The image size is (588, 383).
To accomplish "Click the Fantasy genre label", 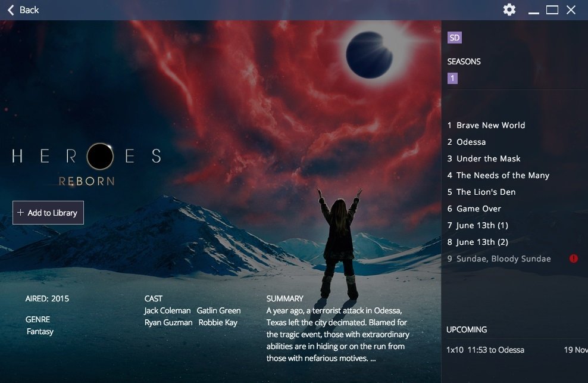I will tap(40, 332).
